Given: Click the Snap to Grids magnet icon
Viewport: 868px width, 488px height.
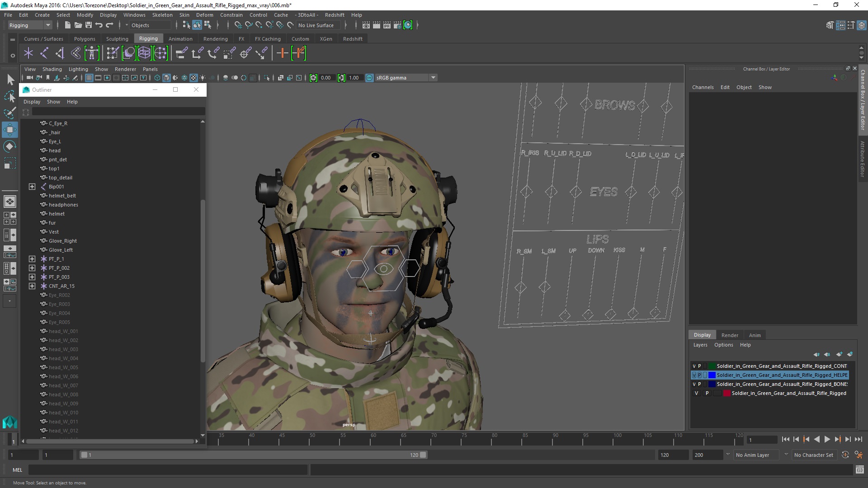Looking at the screenshot, I should coord(238,25).
